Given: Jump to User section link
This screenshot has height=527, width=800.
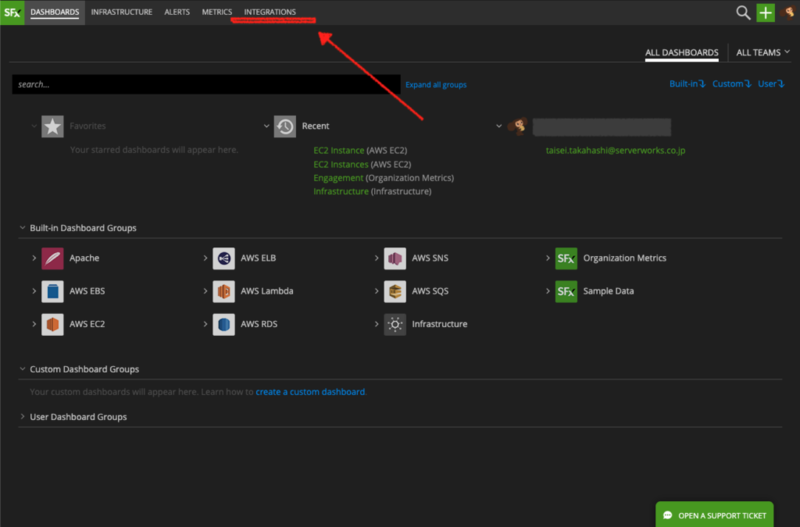Looking at the screenshot, I should (771, 84).
